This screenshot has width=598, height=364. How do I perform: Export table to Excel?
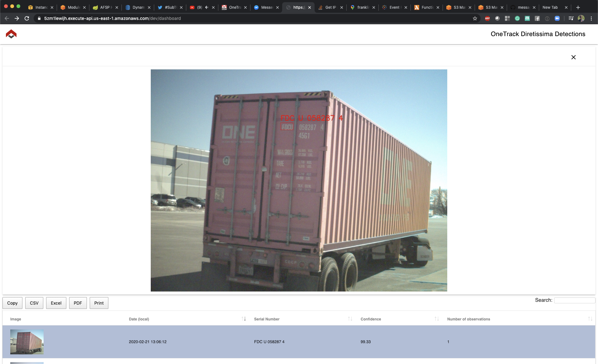coord(56,303)
